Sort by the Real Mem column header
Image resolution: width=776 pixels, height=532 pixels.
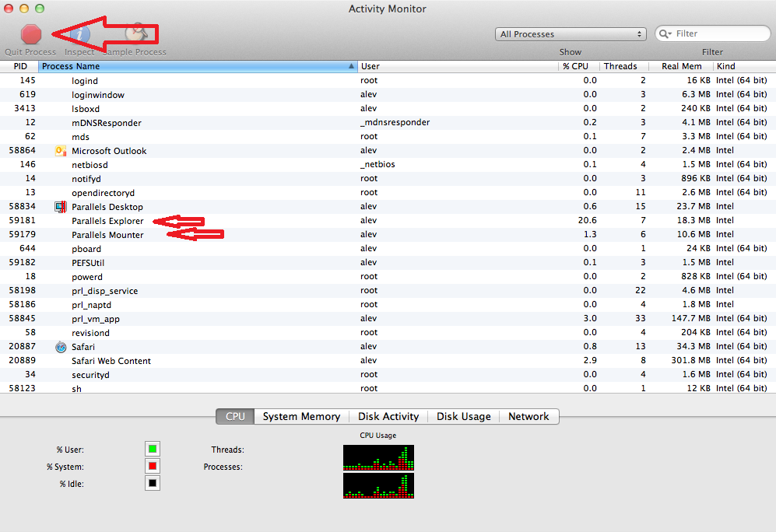click(x=681, y=66)
